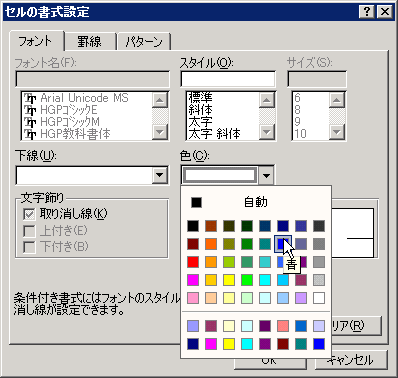Click the size list scroll-up arrow
The image size is (398, 378).
tap(337, 100)
